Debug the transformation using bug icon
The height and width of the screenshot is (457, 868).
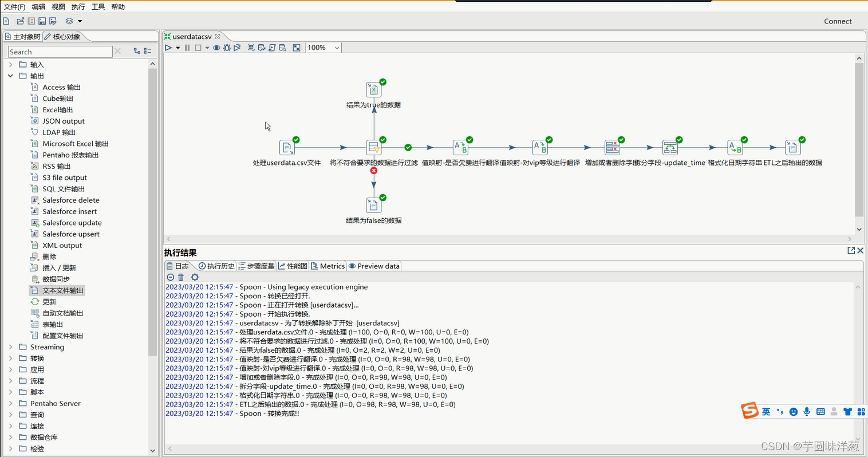click(227, 48)
